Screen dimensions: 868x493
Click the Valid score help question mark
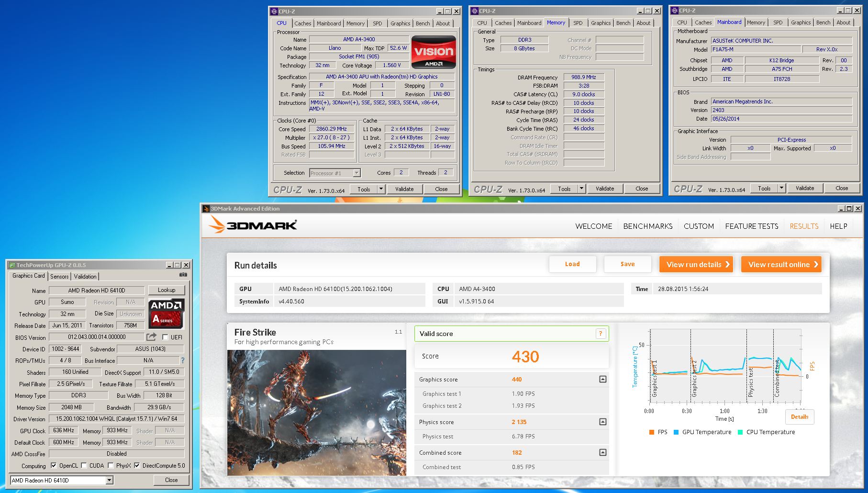click(601, 334)
